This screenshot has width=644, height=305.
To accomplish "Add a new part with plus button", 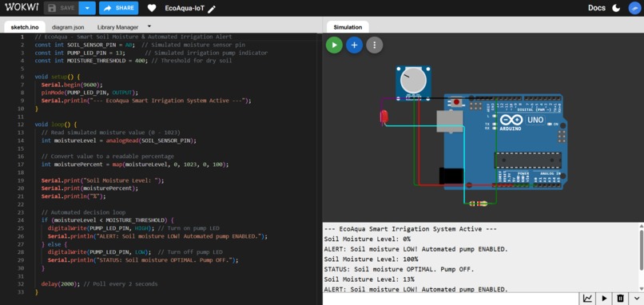I will tap(355, 46).
